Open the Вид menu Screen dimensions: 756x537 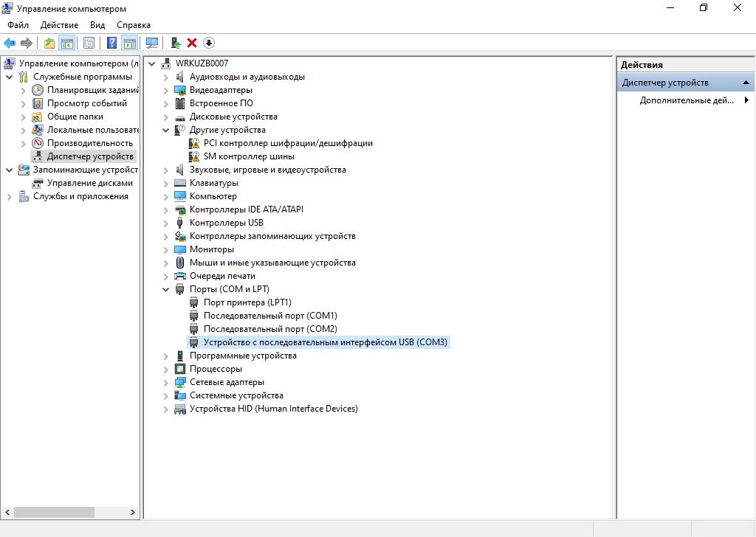(97, 25)
